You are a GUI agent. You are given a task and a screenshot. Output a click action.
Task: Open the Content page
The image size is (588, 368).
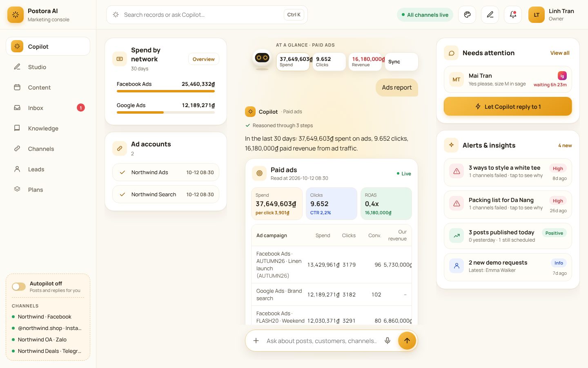48,87
